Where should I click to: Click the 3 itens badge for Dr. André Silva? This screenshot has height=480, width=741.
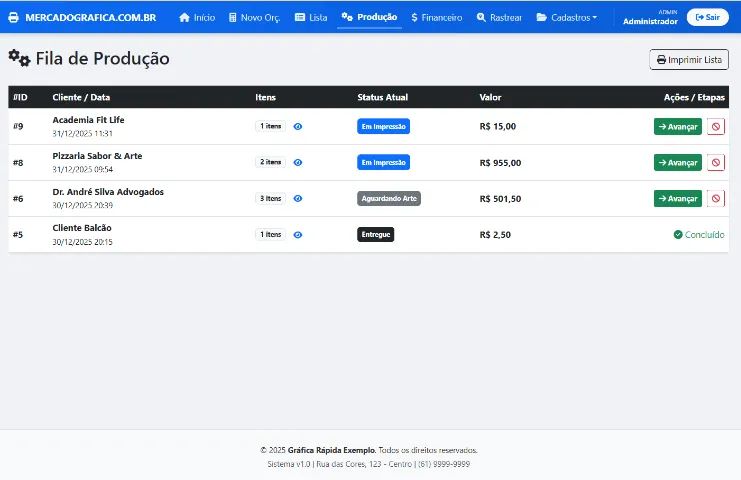tap(270, 198)
